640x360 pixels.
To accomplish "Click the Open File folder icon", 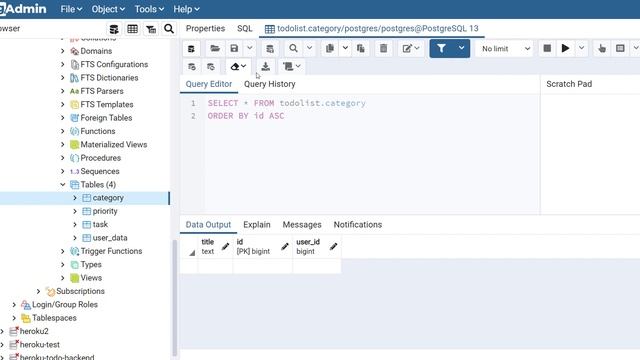I will point(215,49).
